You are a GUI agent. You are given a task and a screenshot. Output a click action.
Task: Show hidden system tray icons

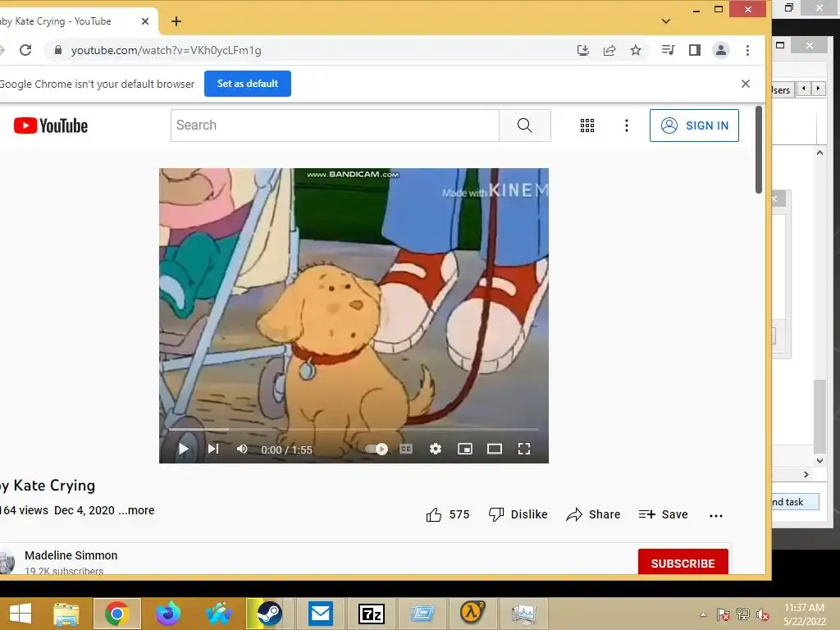coord(703,614)
